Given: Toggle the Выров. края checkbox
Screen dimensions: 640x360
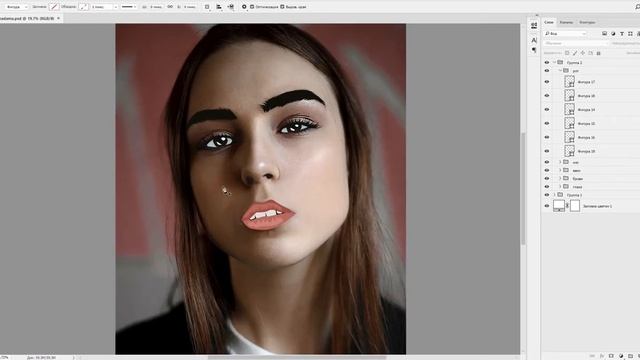Looking at the screenshot, I should click(x=282, y=7).
